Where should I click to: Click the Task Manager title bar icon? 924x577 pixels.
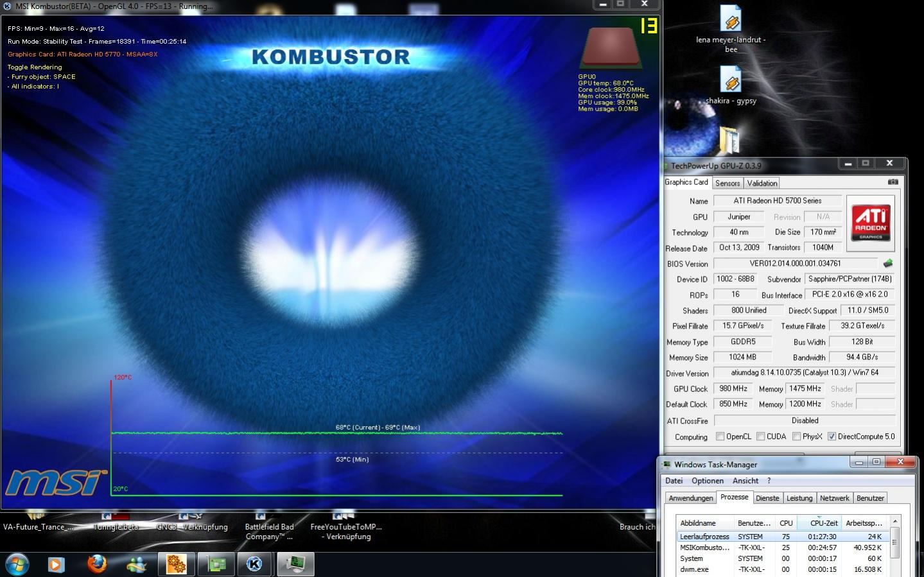pos(667,464)
